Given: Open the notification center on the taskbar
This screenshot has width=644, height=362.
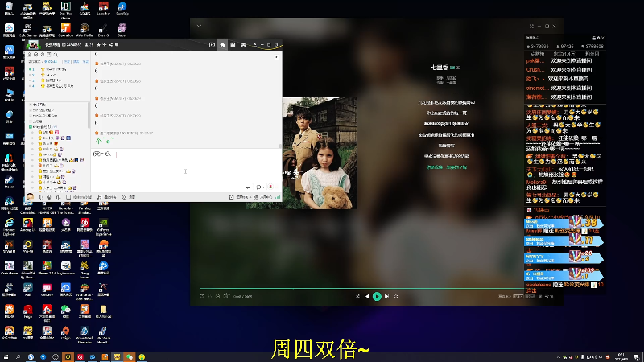Looking at the screenshot, I should 636,357.
